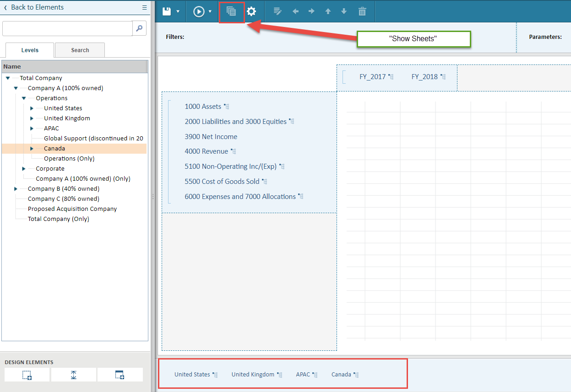Click the separator design element icon

(x=74, y=375)
